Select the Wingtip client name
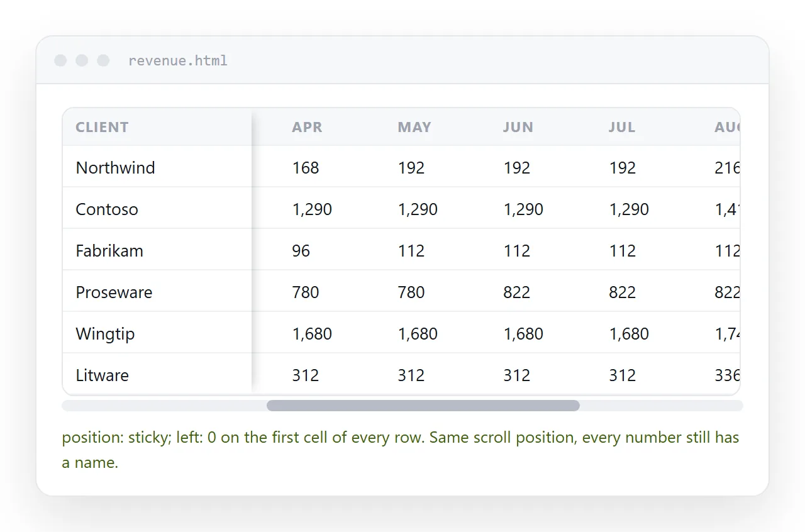Viewport: 805px width, 532px height. coord(105,334)
